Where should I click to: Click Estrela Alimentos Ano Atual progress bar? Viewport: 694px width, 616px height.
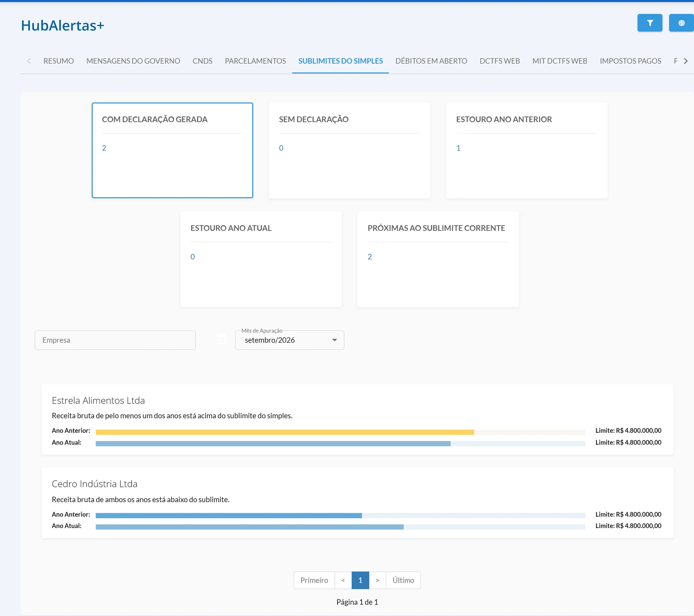pos(340,444)
